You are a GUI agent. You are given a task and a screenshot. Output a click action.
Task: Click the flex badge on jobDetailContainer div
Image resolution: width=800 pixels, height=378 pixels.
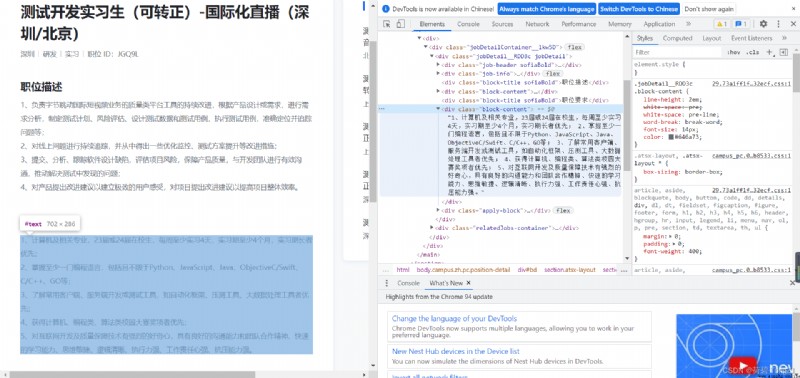[574, 47]
